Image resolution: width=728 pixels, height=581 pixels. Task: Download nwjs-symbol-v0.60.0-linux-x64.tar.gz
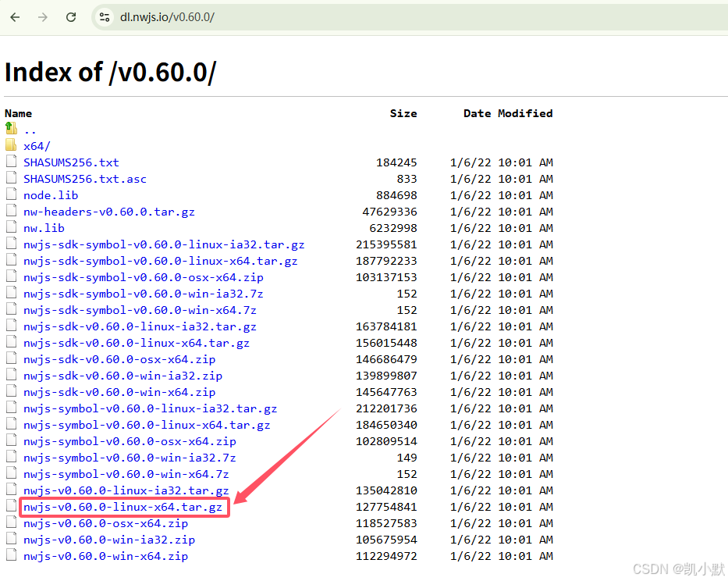tap(147, 425)
